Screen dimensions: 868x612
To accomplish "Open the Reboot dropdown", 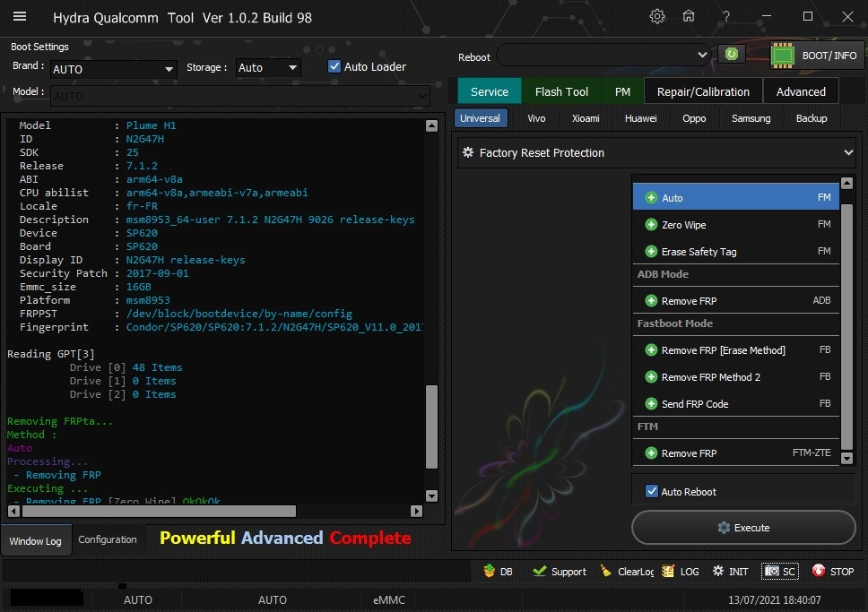I will tap(603, 55).
